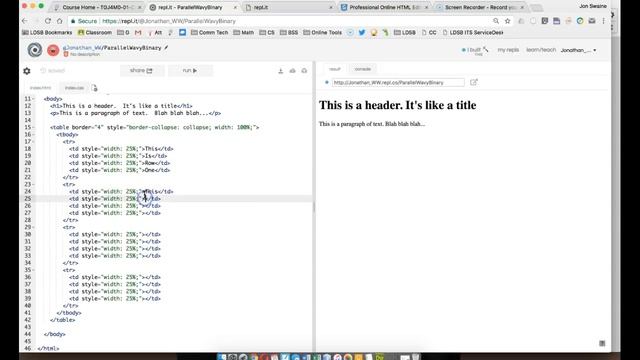The height and width of the screenshot is (360, 640).
Task: Click the repl.it spiral logo
Action: pos(35,50)
